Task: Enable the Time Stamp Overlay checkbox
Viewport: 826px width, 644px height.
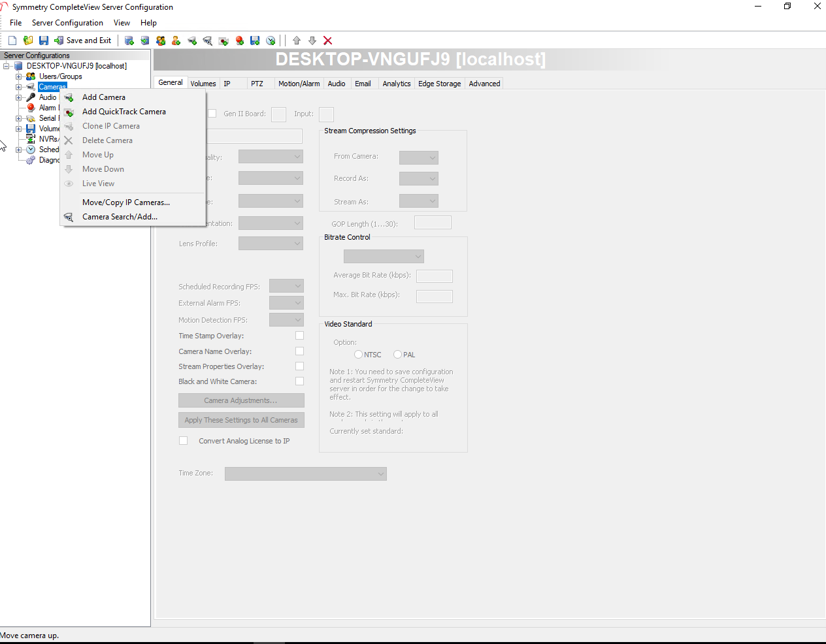Action: pyautogui.click(x=299, y=336)
